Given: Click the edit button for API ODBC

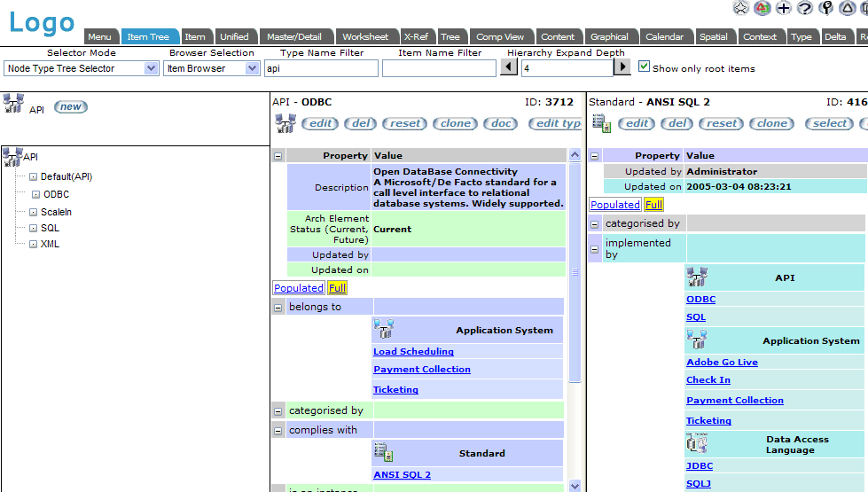Looking at the screenshot, I should click(320, 123).
